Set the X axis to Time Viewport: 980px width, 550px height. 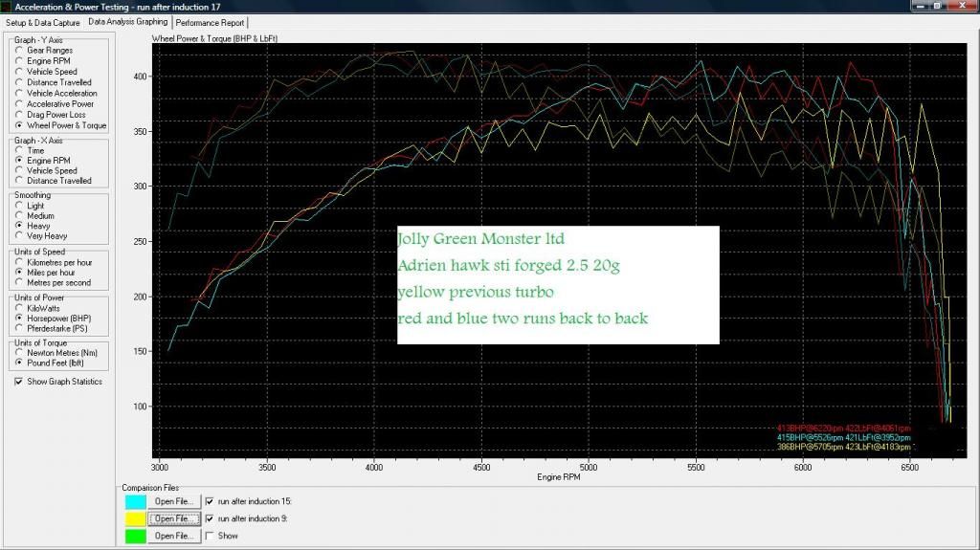[18, 150]
